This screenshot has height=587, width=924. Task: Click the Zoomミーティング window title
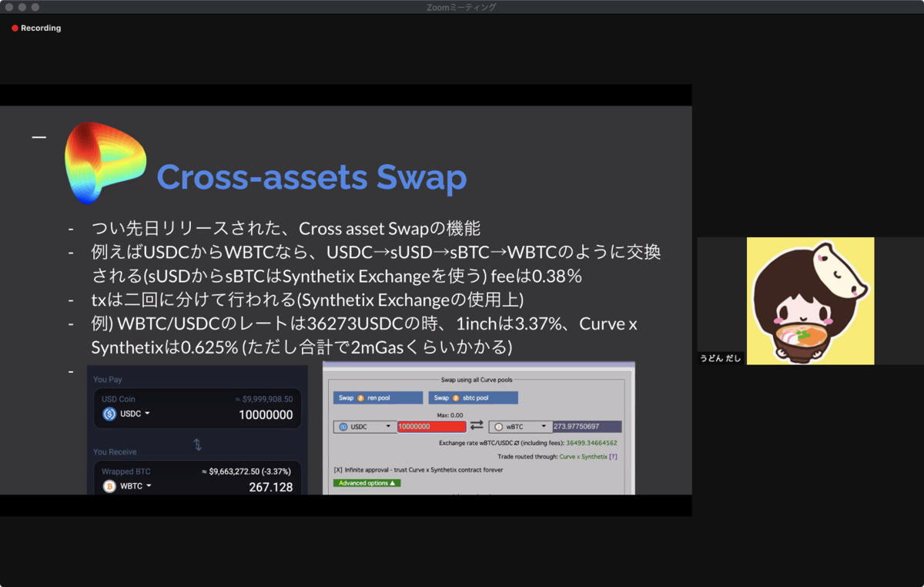pyautogui.click(x=461, y=7)
